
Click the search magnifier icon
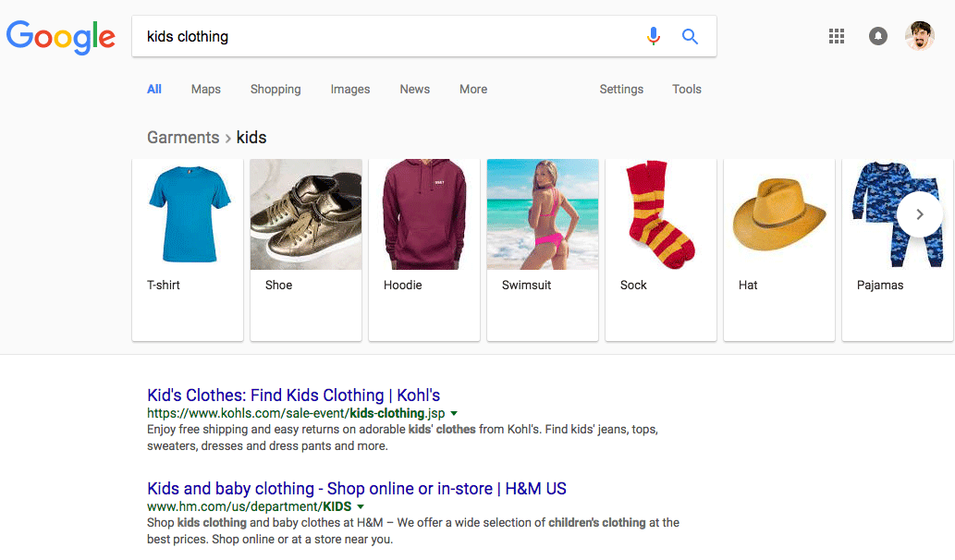[690, 36]
